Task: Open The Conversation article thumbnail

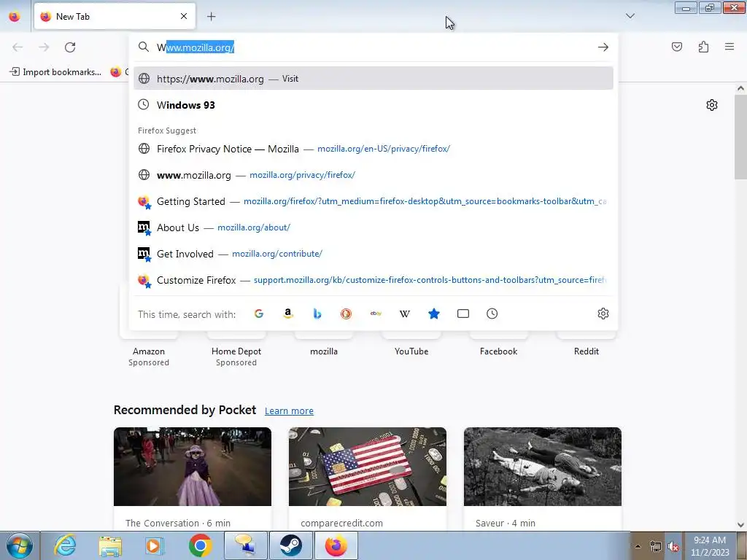Action: click(193, 467)
